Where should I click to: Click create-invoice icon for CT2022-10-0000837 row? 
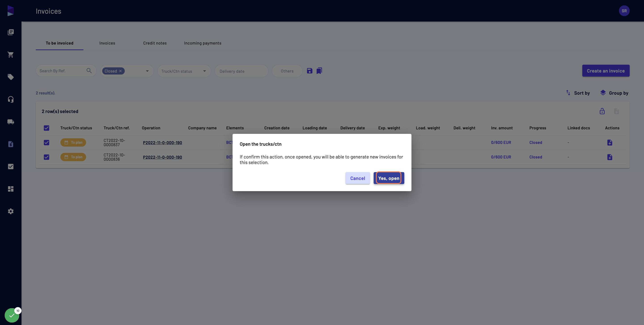tap(610, 143)
